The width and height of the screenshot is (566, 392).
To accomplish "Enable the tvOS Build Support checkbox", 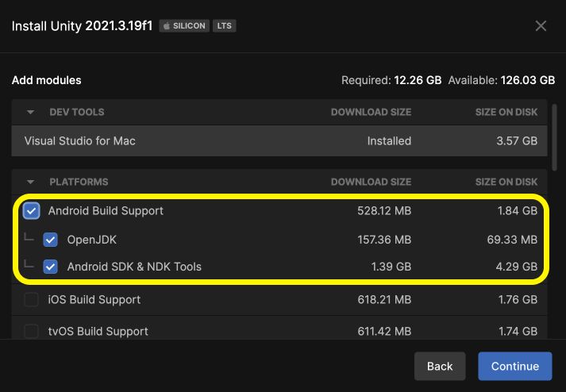I will (31, 331).
